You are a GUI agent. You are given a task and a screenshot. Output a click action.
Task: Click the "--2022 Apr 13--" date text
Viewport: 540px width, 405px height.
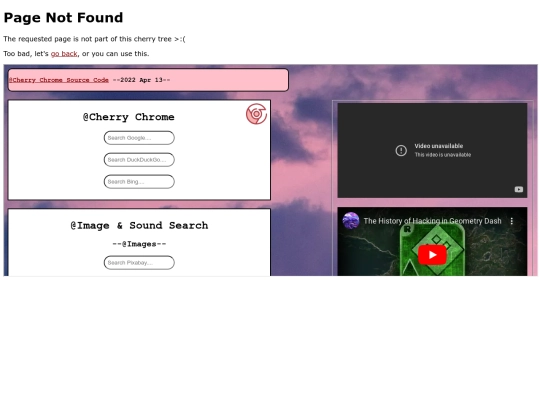coord(142,80)
